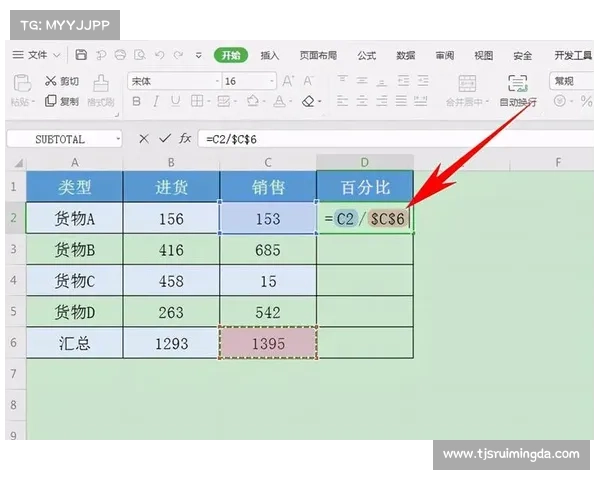Viewport: 600px width, 480px height.
Task: Click cell A5 containing 货物D
Action: [75, 312]
